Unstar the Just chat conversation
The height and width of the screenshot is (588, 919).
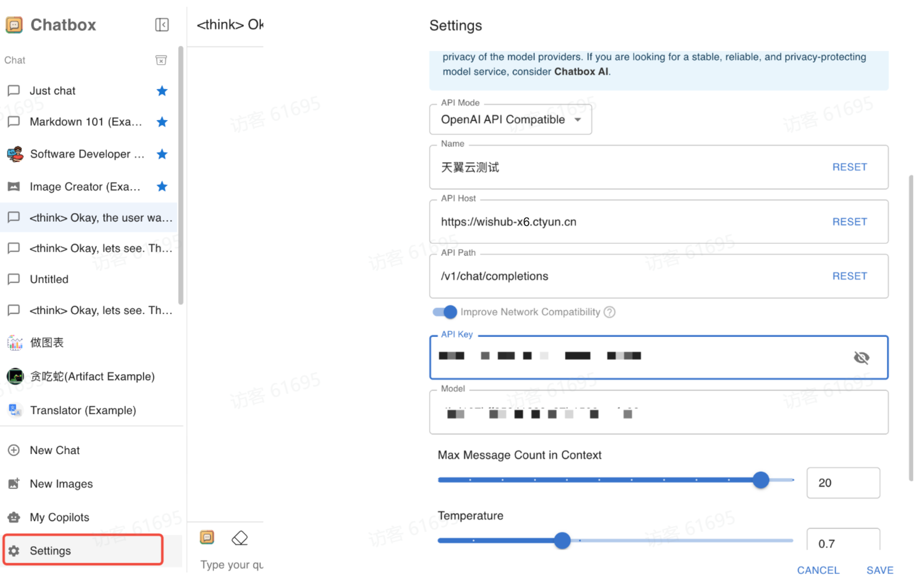click(x=162, y=91)
